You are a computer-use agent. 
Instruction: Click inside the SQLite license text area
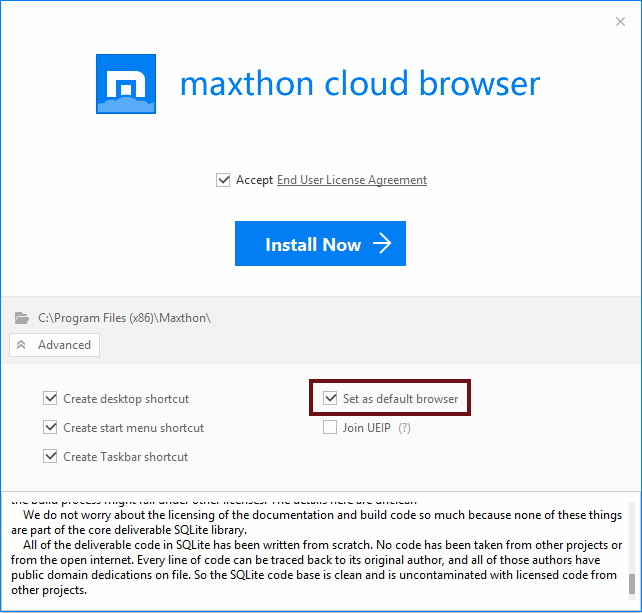[316, 549]
